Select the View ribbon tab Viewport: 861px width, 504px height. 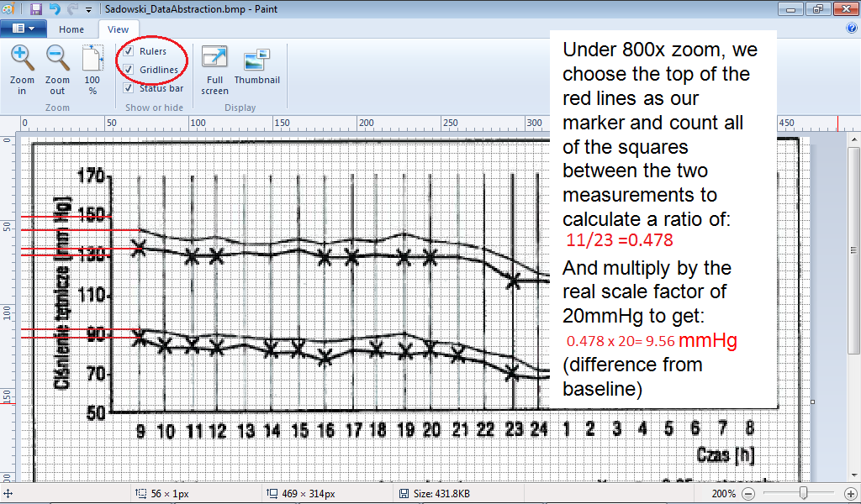pos(118,29)
